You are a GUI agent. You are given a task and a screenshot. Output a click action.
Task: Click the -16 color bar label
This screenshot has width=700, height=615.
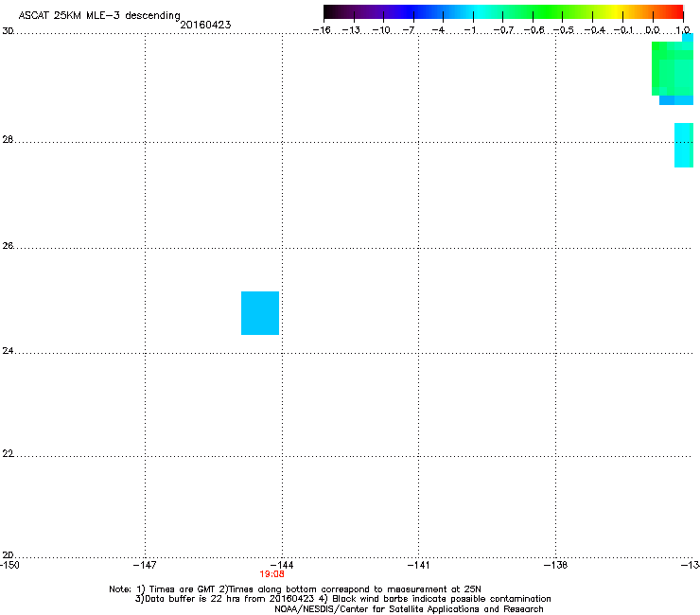point(322,30)
